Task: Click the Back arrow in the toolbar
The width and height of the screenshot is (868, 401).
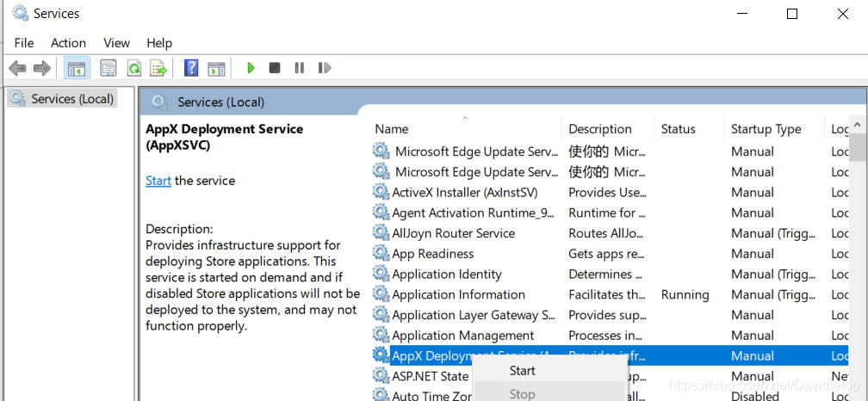Action: pos(17,68)
